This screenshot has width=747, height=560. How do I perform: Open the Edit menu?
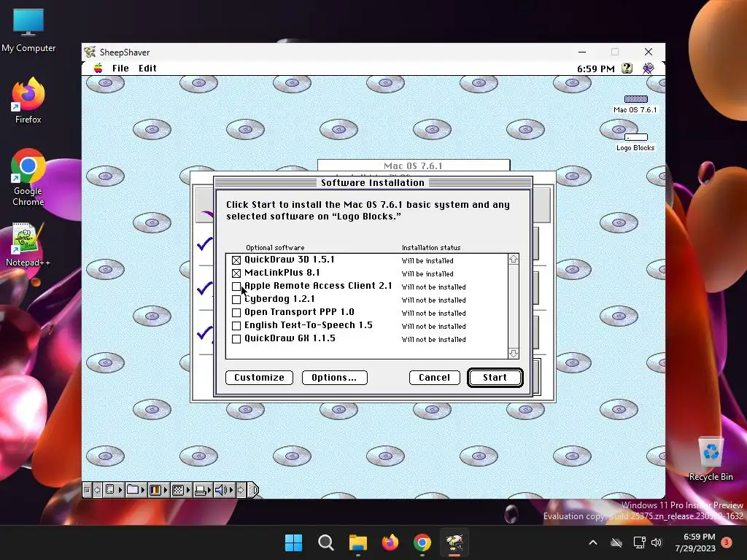(x=147, y=68)
